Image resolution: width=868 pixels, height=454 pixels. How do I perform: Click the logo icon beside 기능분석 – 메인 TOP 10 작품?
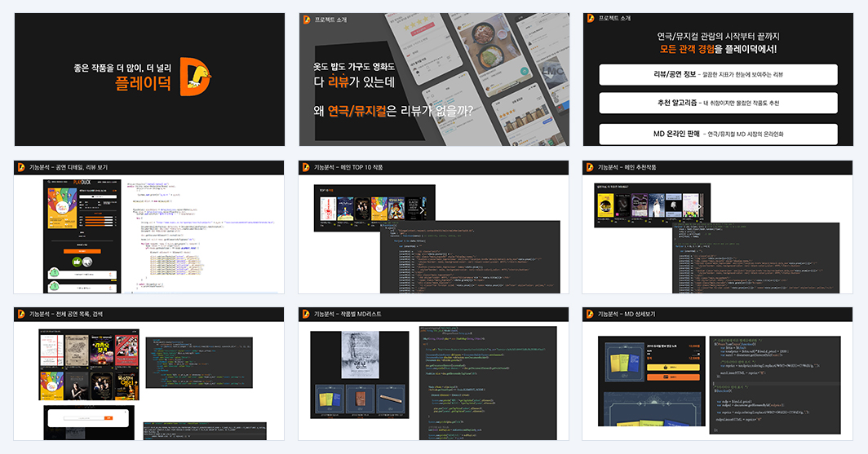point(306,167)
